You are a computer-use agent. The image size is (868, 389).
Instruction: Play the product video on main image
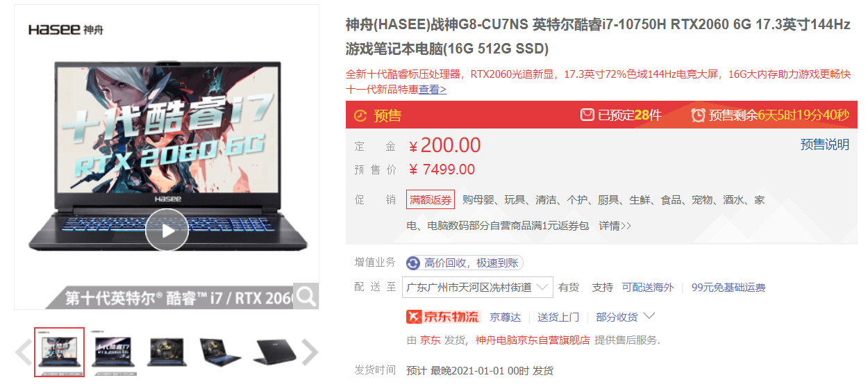[167, 230]
